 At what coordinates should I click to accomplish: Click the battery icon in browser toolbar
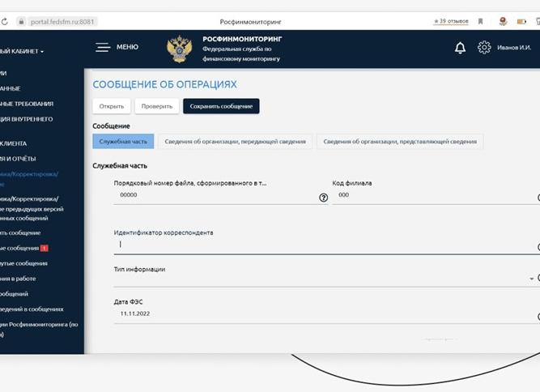click(521, 22)
